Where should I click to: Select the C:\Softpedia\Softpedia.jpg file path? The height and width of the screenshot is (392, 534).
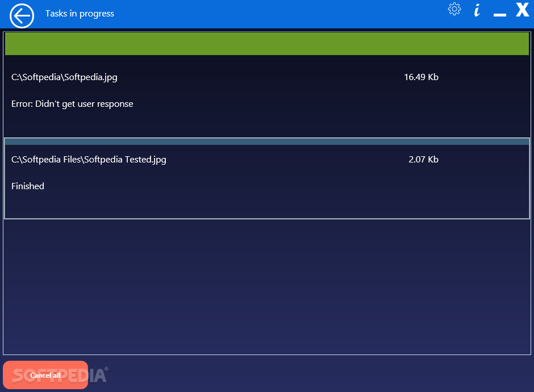pyautogui.click(x=64, y=77)
